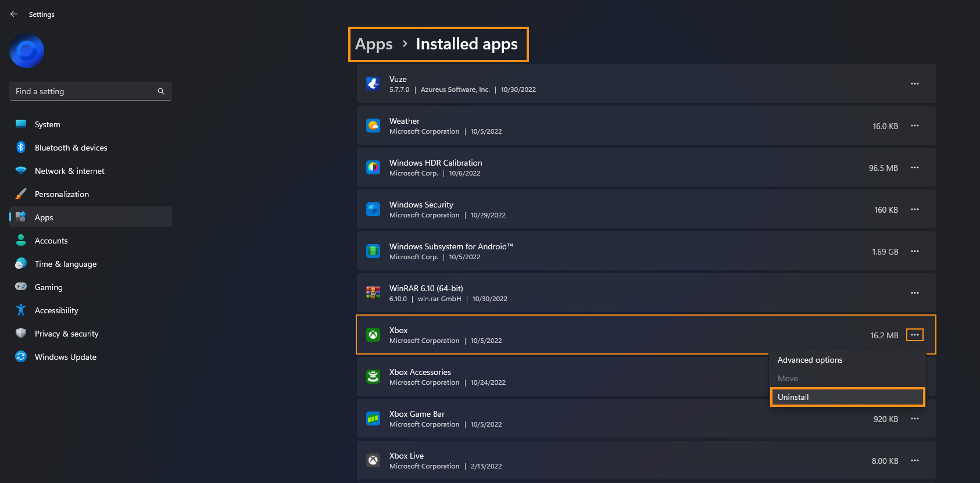980x483 pixels.
Task: Click the Xbox Live app icon
Action: point(373,460)
